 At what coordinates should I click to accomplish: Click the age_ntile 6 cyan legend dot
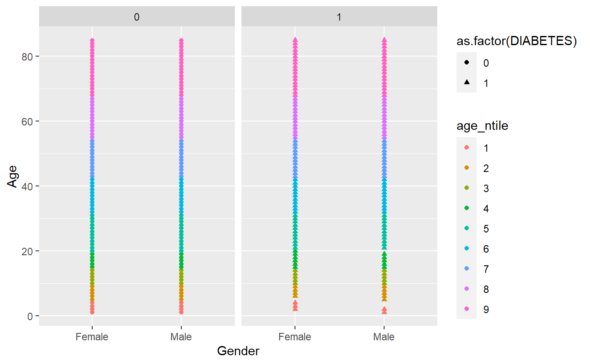[x=467, y=249]
